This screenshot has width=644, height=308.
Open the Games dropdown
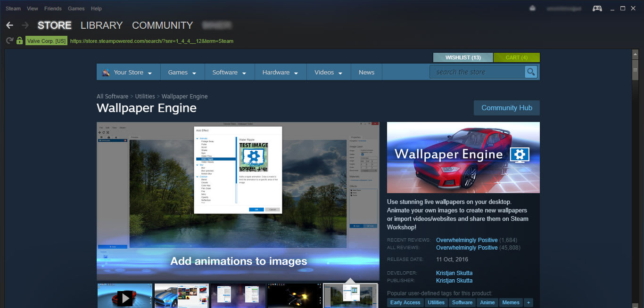pos(181,72)
